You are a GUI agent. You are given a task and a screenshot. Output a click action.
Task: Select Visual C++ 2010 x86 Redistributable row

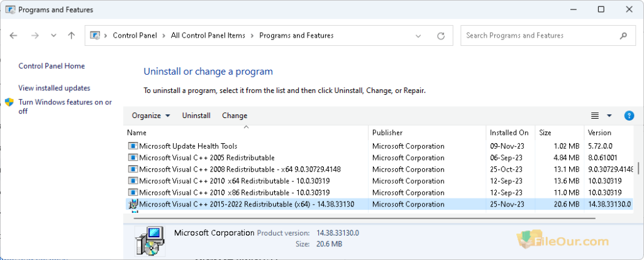pyautogui.click(x=380, y=192)
